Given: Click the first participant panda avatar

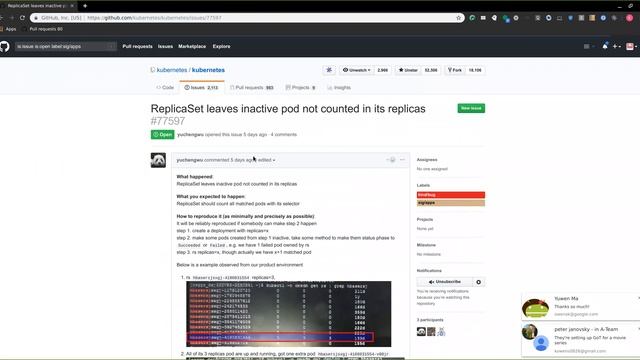Looking at the screenshot, I should [x=421, y=331].
